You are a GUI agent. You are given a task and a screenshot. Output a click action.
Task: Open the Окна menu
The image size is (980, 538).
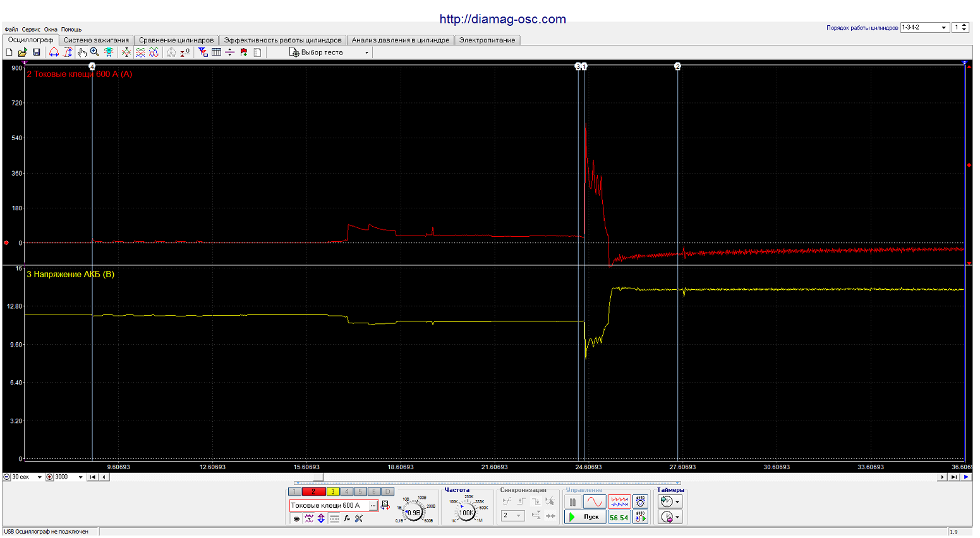click(x=51, y=30)
